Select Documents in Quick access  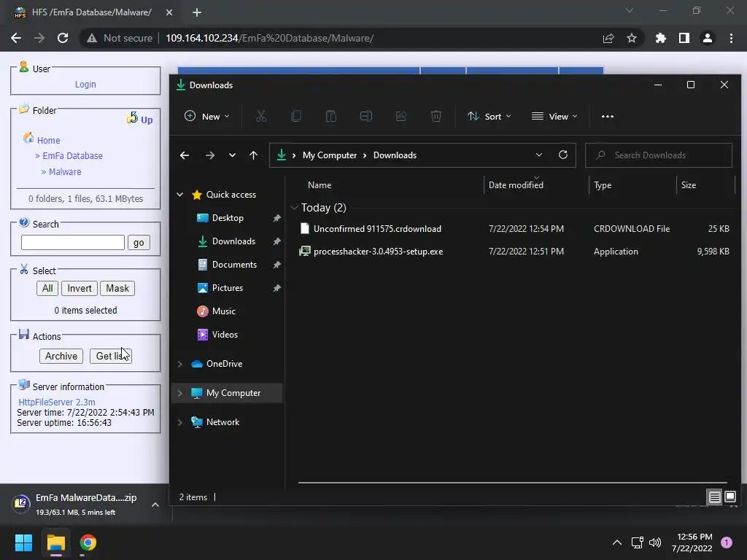pos(234,265)
